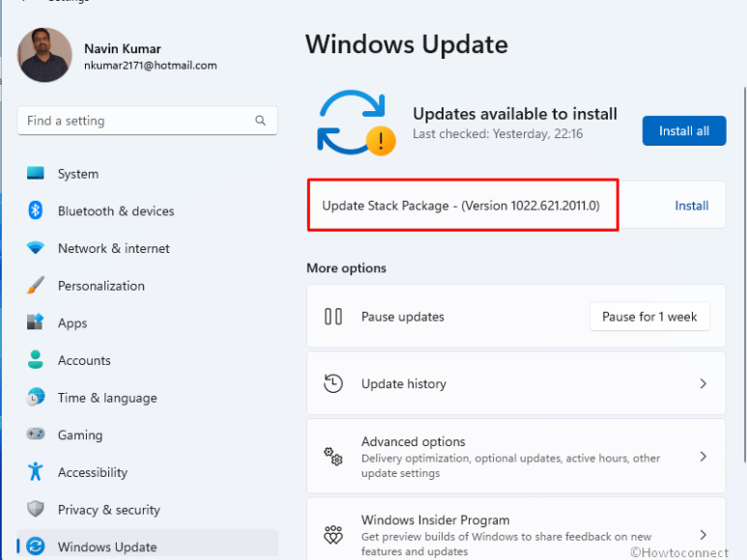
Task: Click the Last checked: Yesterday, 22:16 text
Action: tap(498, 133)
